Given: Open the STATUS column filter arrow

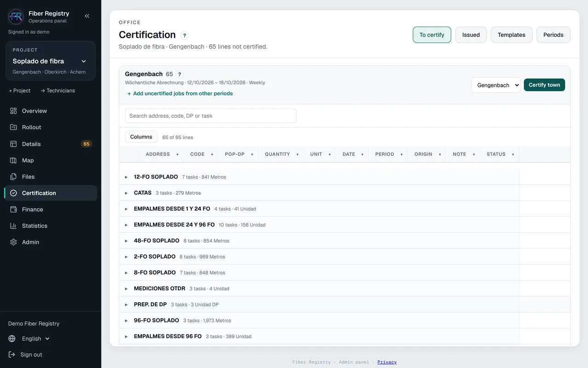Looking at the screenshot, I should click(513, 155).
